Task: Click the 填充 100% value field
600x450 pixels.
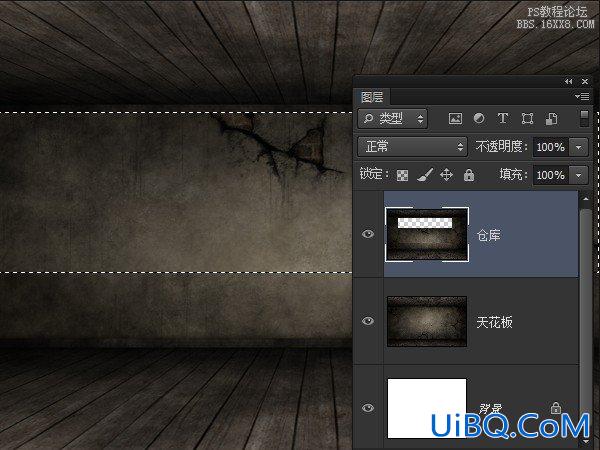Action: click(x=551, y=175)
